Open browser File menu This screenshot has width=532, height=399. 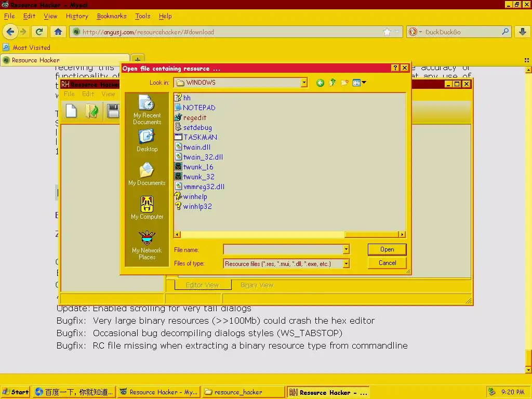pos(9,16)
